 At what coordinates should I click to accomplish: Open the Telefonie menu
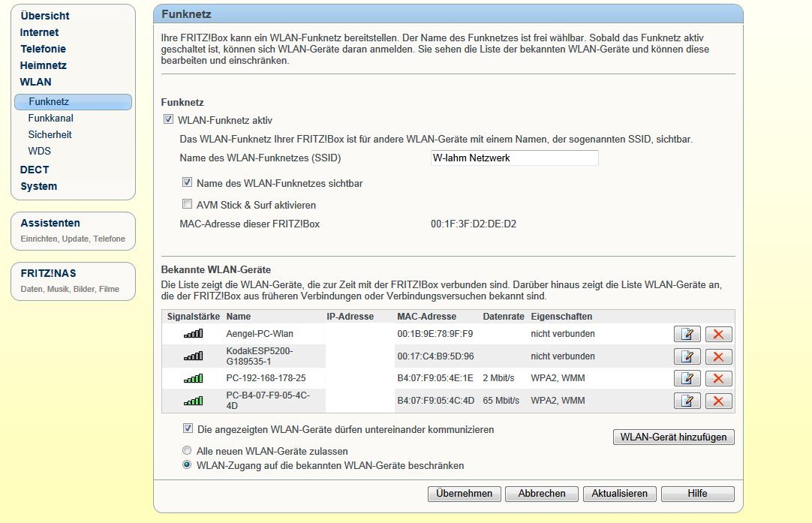43,49
